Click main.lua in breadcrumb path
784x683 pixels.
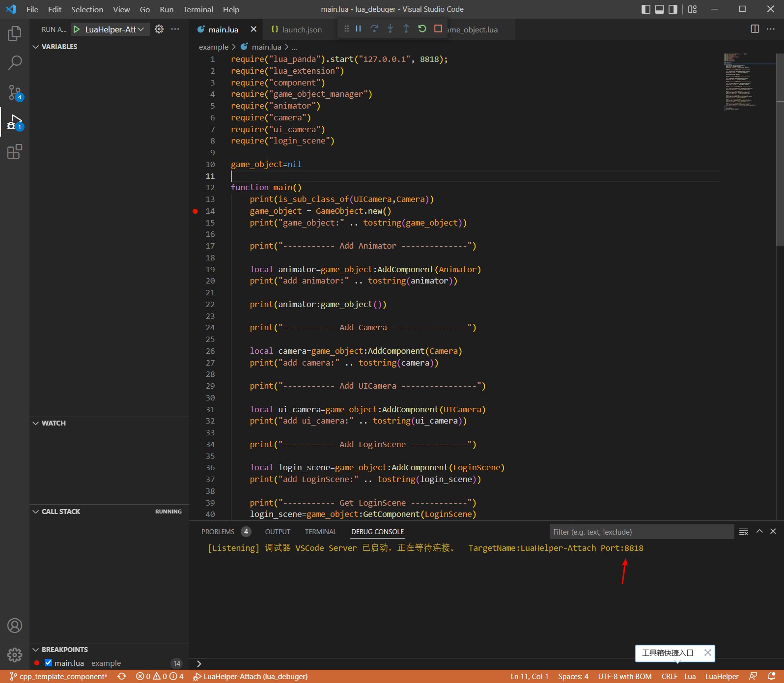(x=266, y=47)
